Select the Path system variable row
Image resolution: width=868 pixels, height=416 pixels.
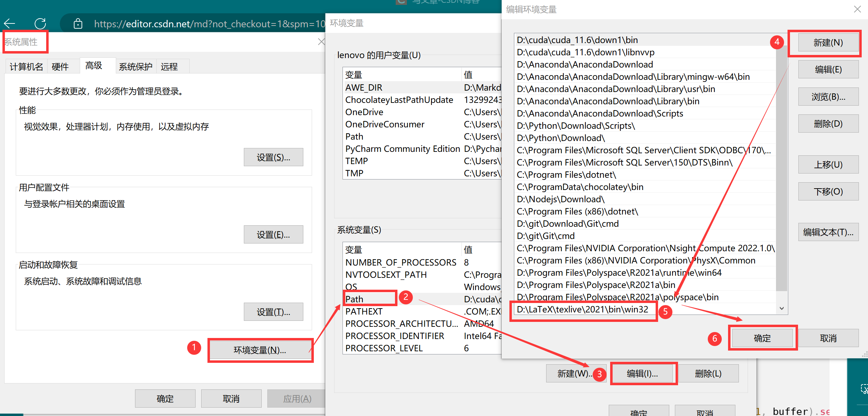pos(369,299)
